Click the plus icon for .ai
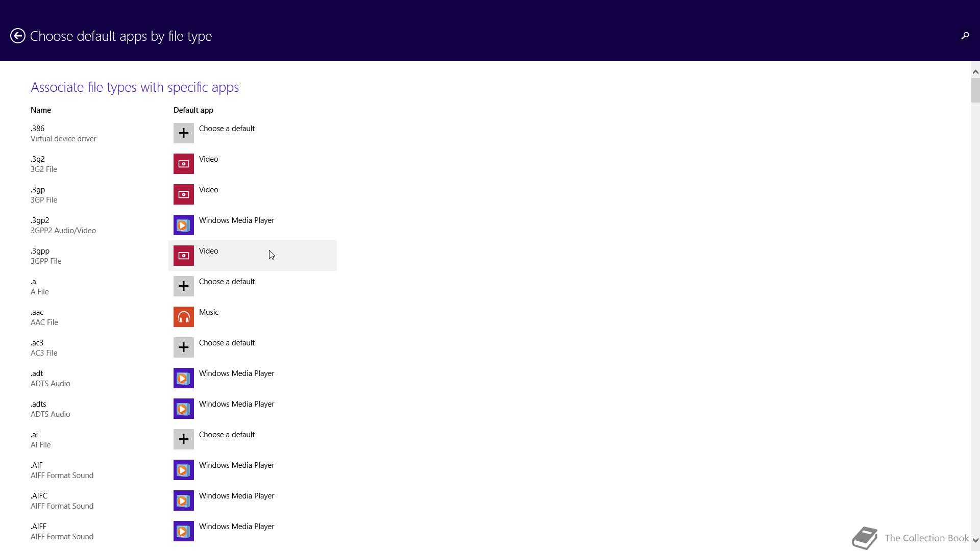This screenshot has height=551, width=980. click(x=184, y=439)
